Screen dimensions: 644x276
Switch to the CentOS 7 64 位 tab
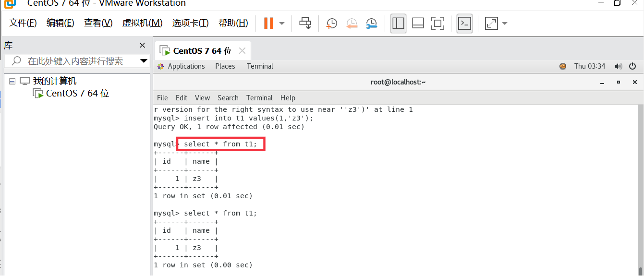(203, 51)
